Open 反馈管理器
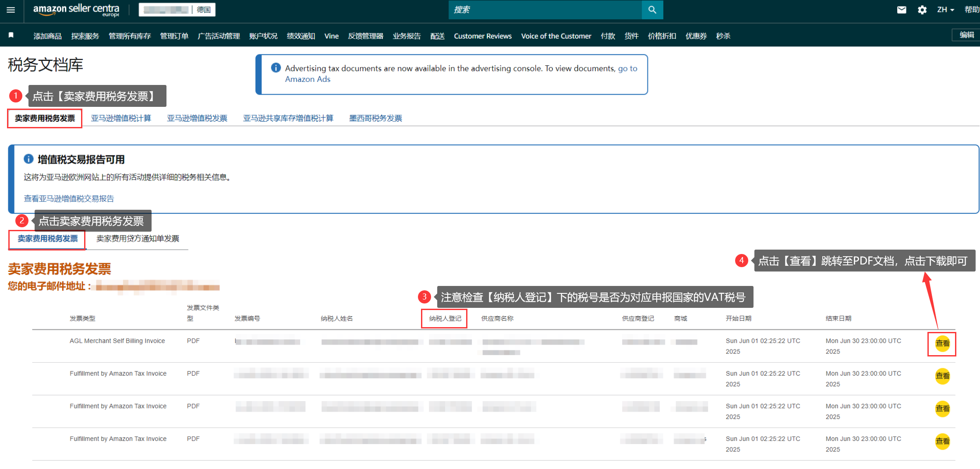980x469 pixels. point(365,36)
